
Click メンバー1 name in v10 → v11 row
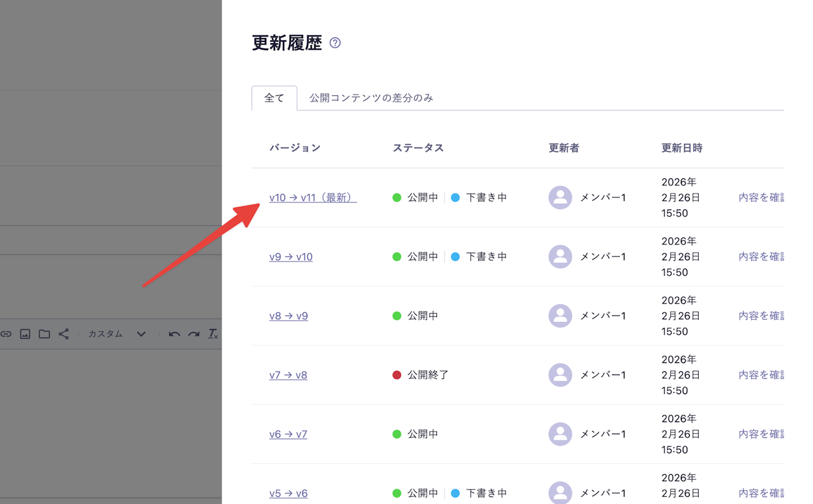[603, 197]
